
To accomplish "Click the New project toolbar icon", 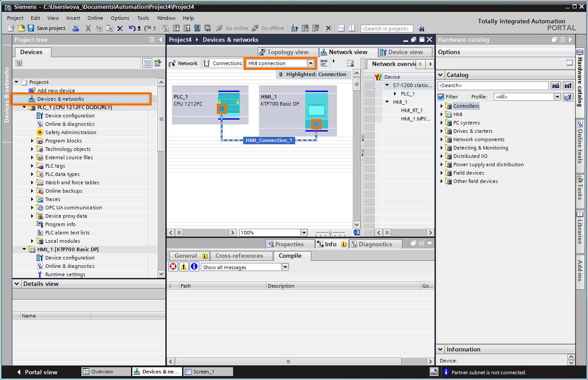I will [x=11, y=28].
